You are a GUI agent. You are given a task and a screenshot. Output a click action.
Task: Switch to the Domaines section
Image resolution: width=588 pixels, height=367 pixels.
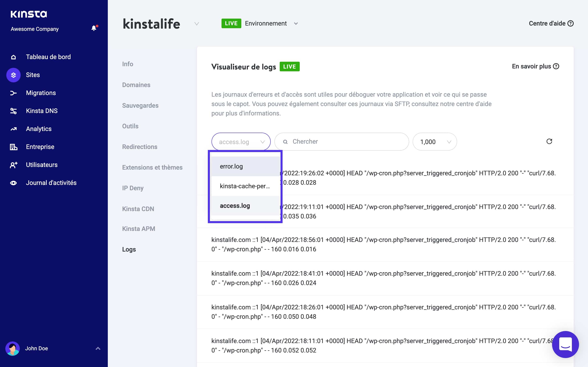[136, 85]
